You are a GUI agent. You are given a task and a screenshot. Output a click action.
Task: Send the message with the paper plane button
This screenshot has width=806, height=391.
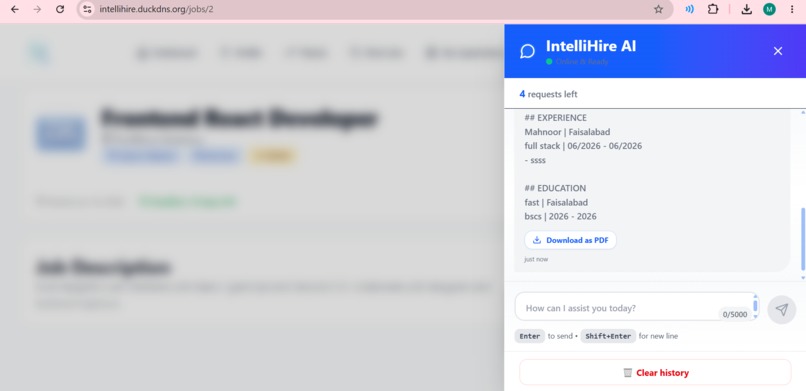tap(782, 309)
